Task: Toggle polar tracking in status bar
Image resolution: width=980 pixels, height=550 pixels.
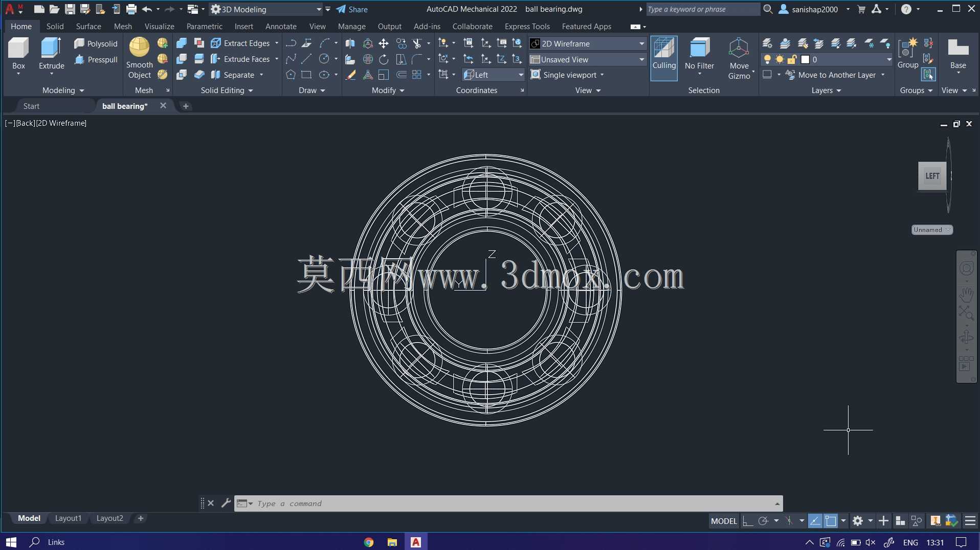Action: 763,521
